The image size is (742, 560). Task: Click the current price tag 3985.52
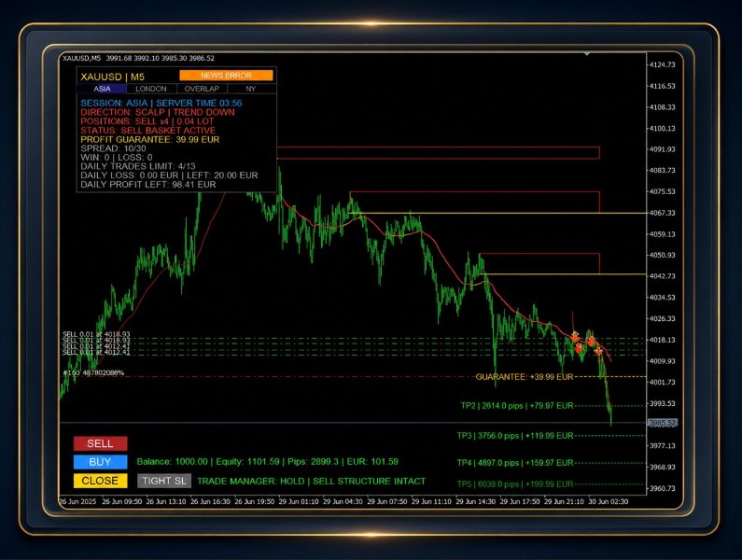click(663, 423)
